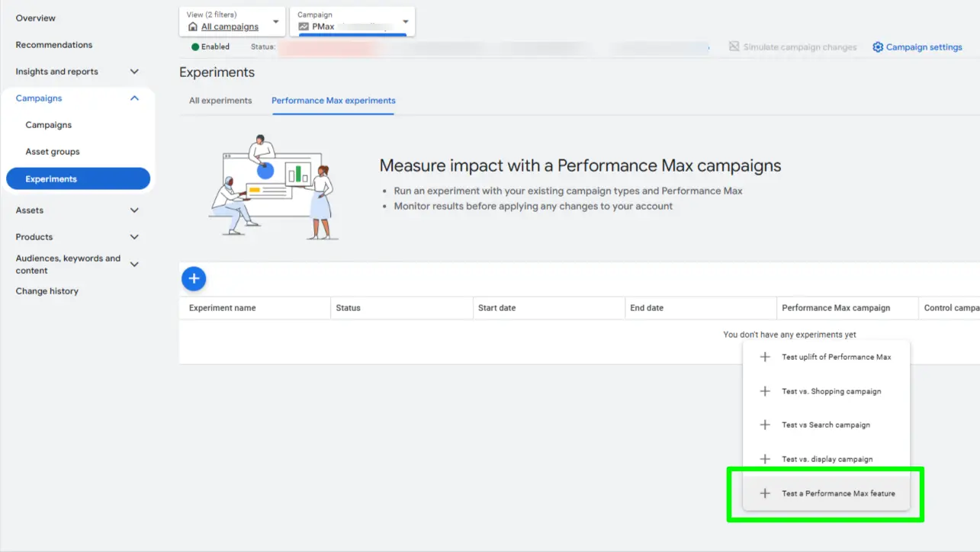
Task: Open the Recommendations page
Action: point(54,45)
